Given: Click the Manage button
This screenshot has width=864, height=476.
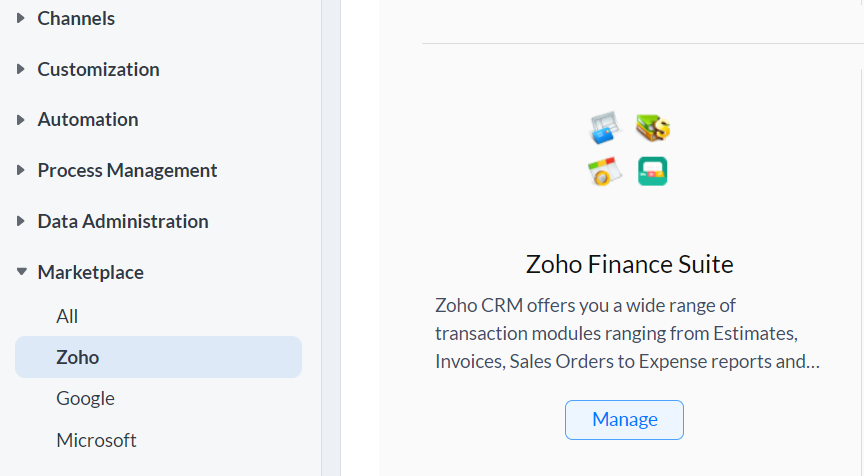Looking at the screenshot, I should [x=624, y=419].
